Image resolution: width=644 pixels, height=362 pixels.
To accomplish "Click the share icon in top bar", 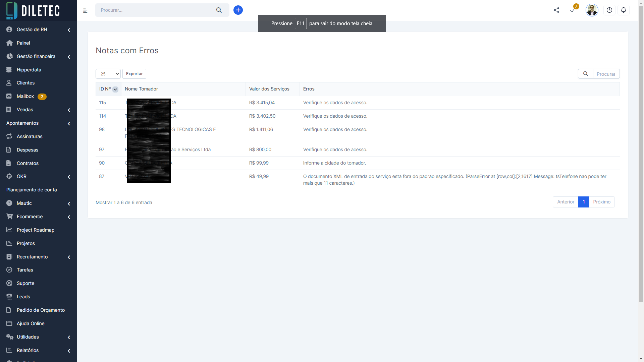I will tap(556, 10).
